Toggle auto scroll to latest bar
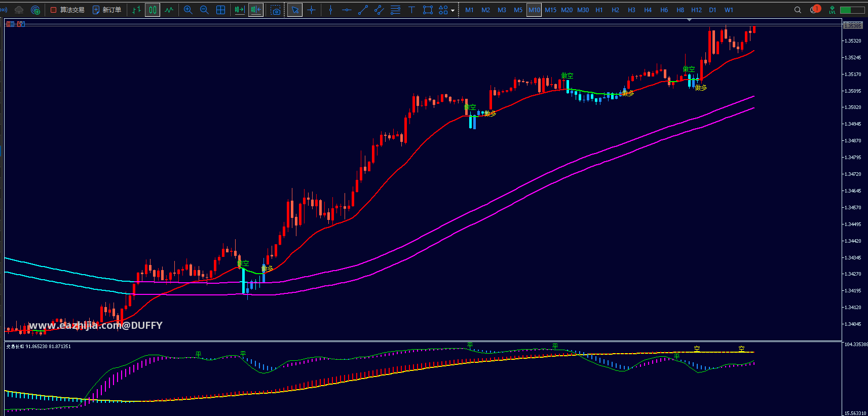This screenshot has height=416, width=868. click(x=240, y=10)
